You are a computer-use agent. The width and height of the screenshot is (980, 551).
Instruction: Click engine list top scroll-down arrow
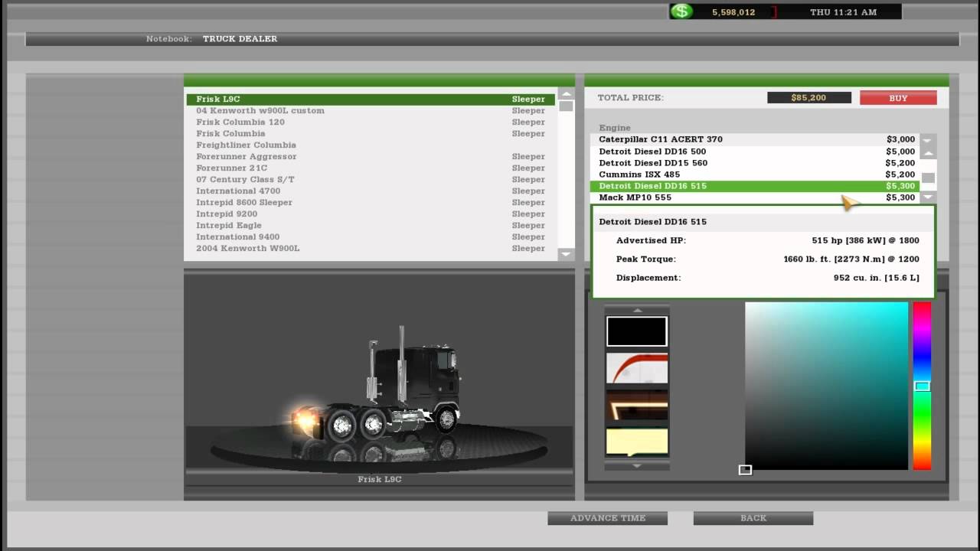(x=928, y=140)
